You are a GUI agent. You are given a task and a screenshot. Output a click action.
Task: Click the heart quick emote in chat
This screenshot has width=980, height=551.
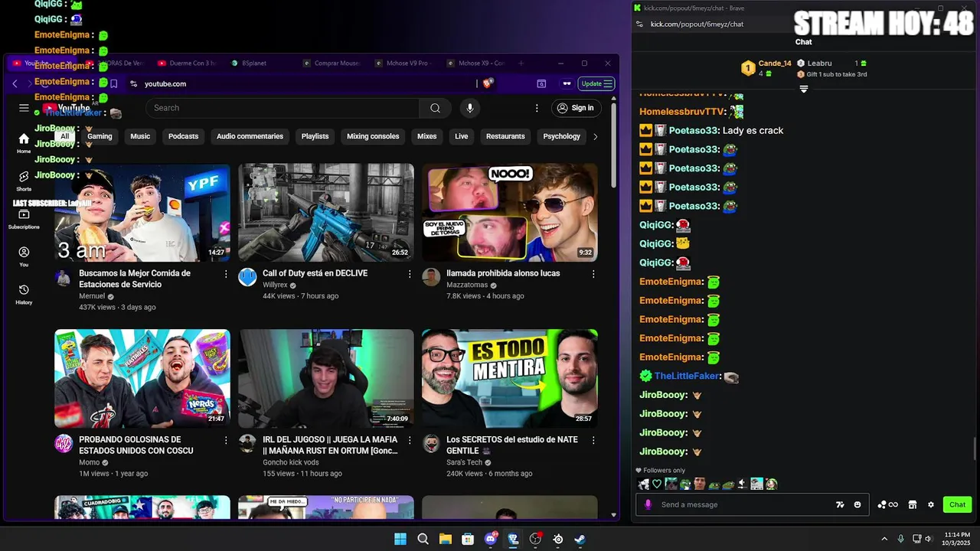pos(656,484)
